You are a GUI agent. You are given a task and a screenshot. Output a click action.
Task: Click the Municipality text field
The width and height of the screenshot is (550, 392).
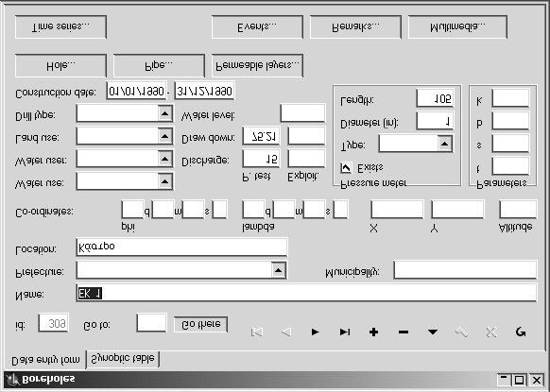465,270
